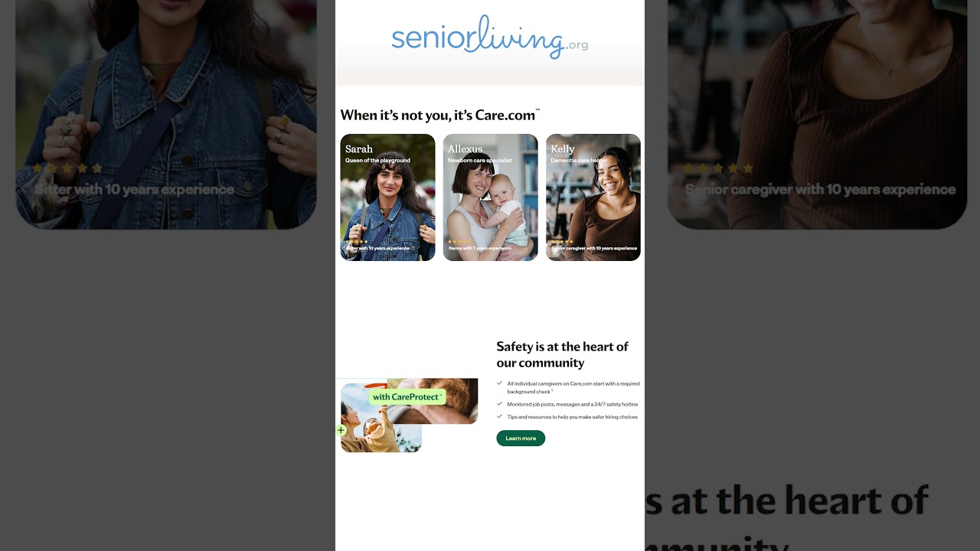Click the star rating on Sarah's card

(x=357, y=242)
